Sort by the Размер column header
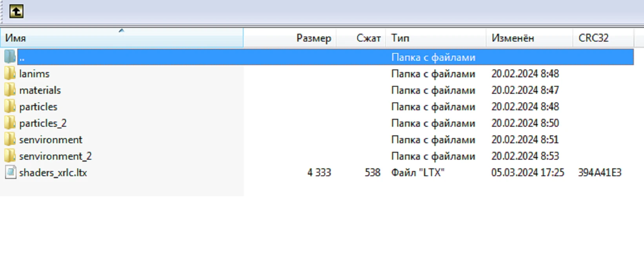Screen dimensions: 644x277 (290, 38)
